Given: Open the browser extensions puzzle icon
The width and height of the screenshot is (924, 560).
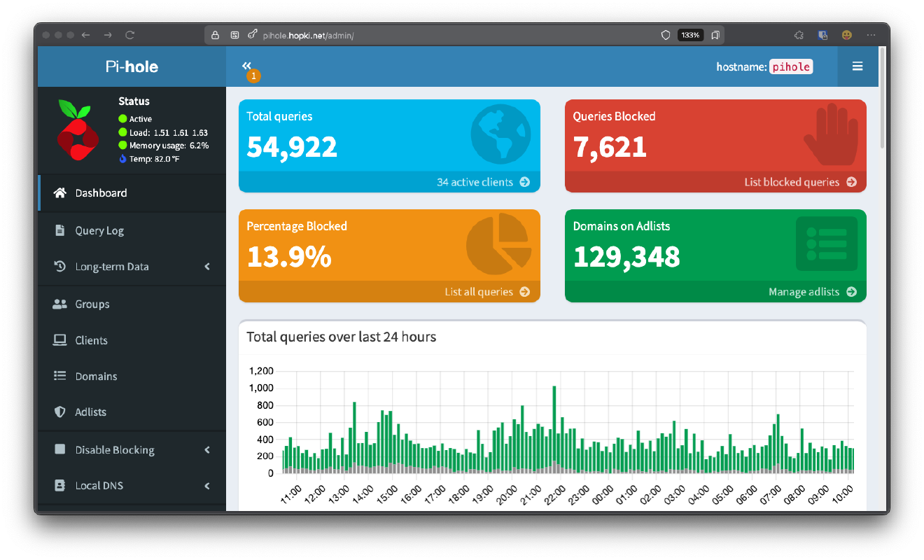Looking at the screenshot, I should [x=799, y=35].
